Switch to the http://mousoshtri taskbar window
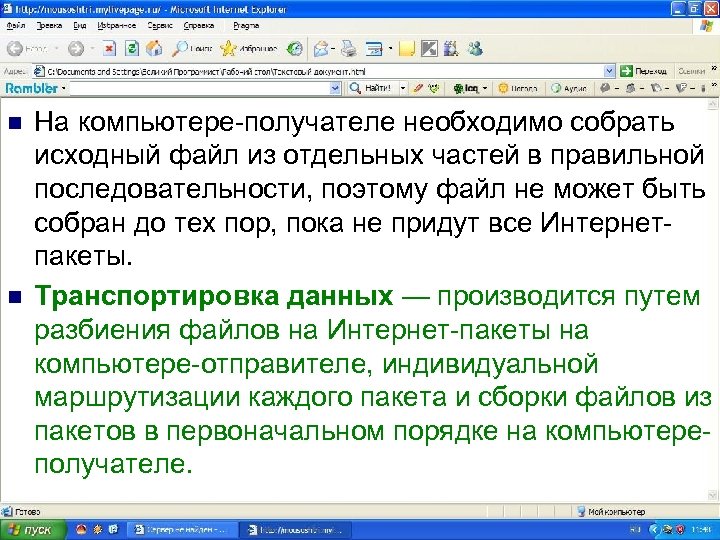This screenshot has height=540, width=720. [294, 530]
